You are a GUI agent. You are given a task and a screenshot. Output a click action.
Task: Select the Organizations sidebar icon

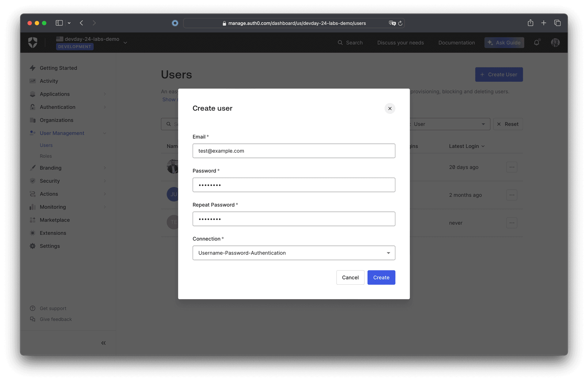pyautogui.click(x=33, y=120)
